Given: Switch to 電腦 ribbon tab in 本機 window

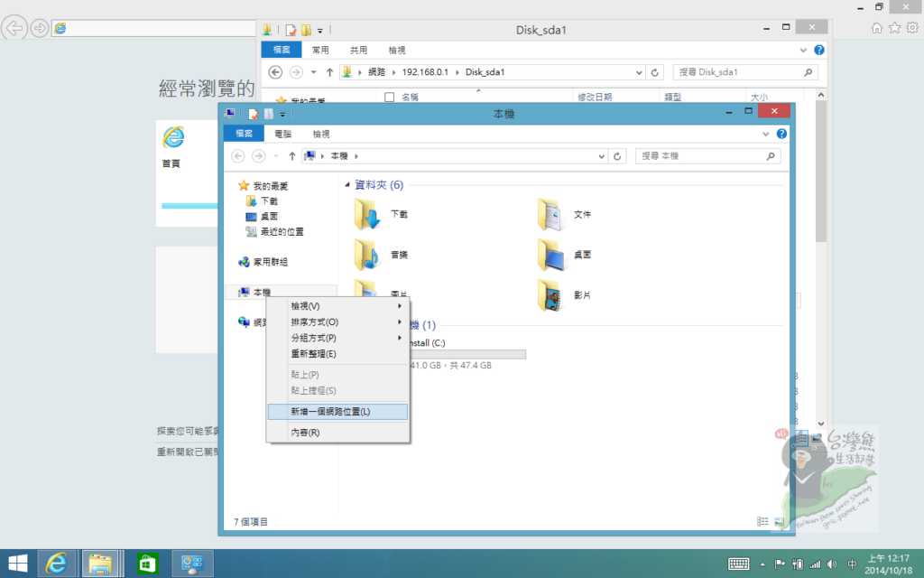Looking at the screenshot, I should point(282,134).
